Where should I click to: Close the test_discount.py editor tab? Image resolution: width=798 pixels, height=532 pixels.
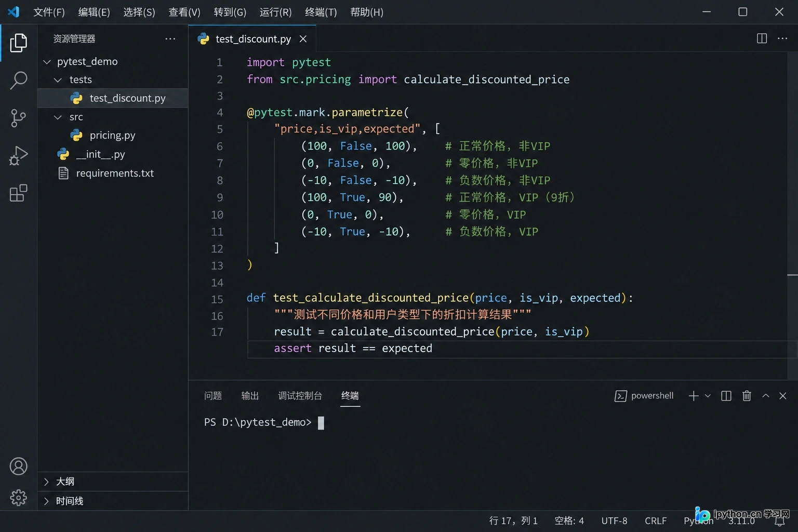(303, 39)
